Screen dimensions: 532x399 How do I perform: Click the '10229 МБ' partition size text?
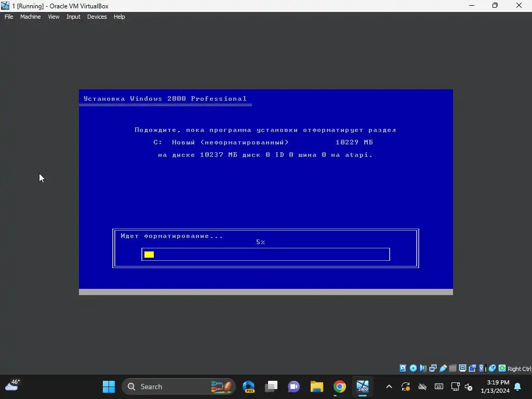click(x=354, y=142)
